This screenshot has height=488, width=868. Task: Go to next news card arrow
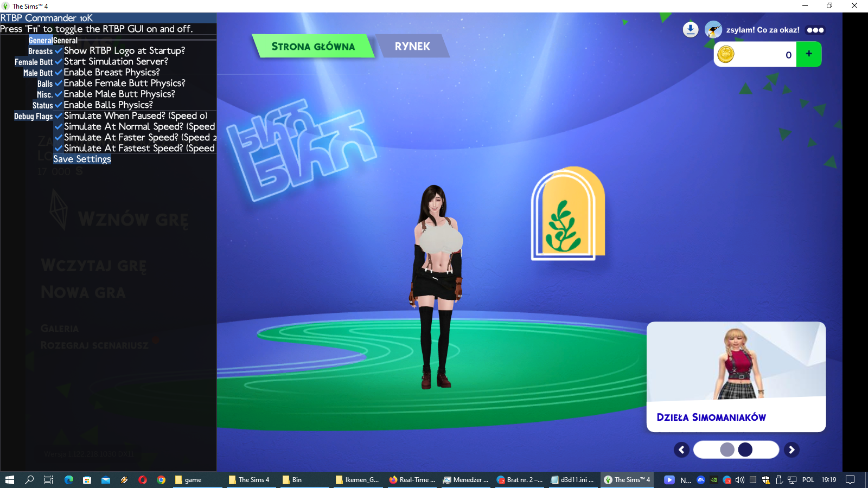coord(792,450)
